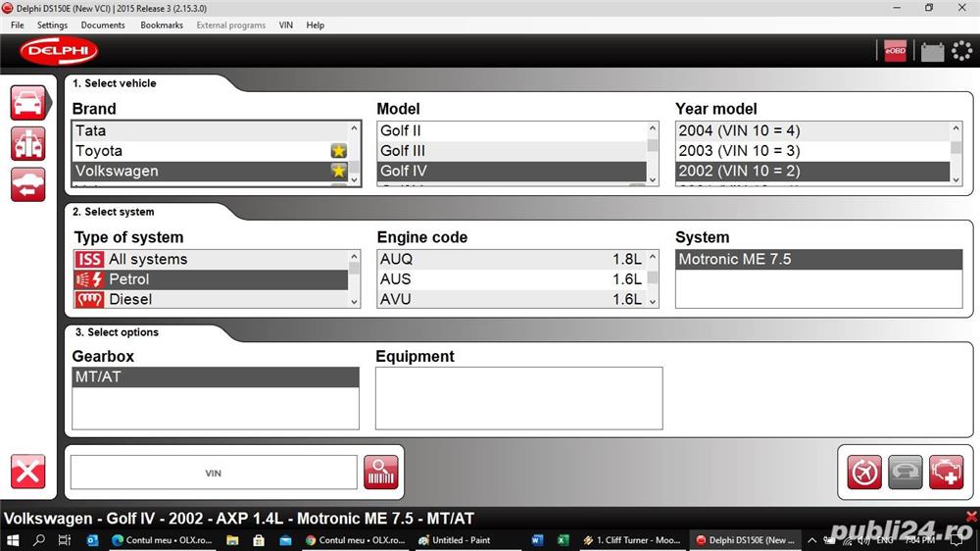Screen dimensions: 980x551
Task: Toggle the favorite star next to Toyota
Action: tap(338, 151)
